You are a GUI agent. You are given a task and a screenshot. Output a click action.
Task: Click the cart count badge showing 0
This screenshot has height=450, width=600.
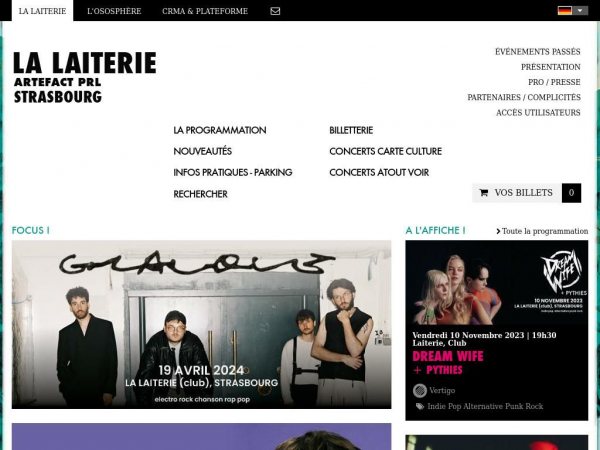tap(571, 193)
